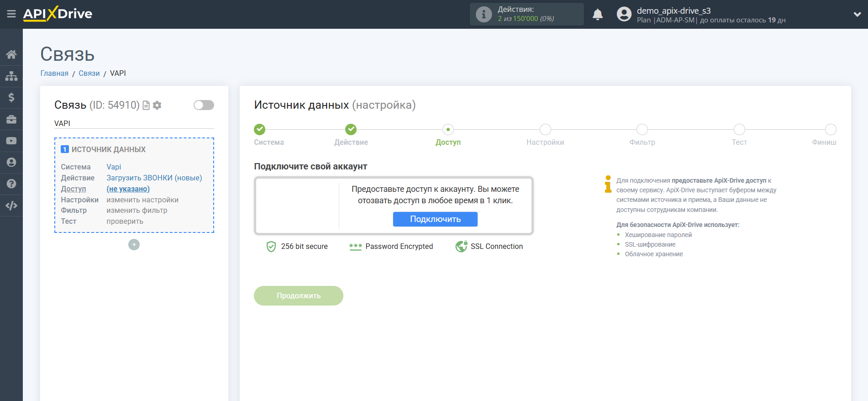The image size is (868, 401).
Task: Open the billing dollar sidebar icon
Action: pyautogui.click(x=11, y=97)
